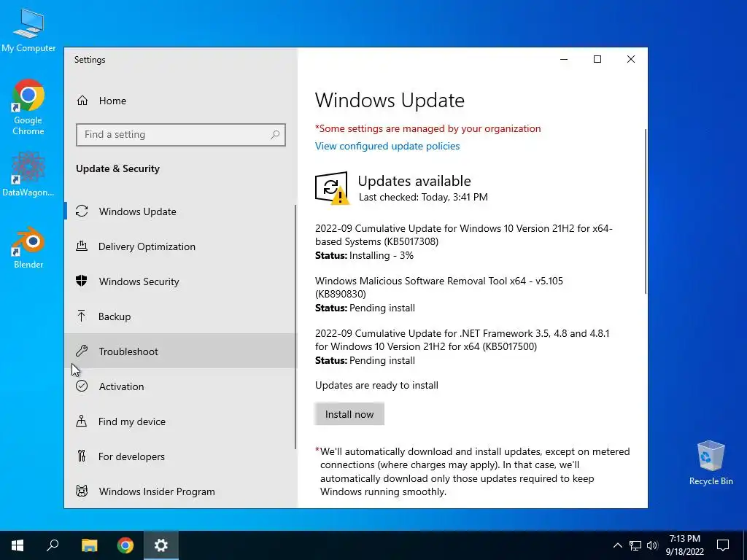This screenshot has height=560, width=747.
Task: Select the DataWagon desktop shortcut
Action: coord(28,174)
